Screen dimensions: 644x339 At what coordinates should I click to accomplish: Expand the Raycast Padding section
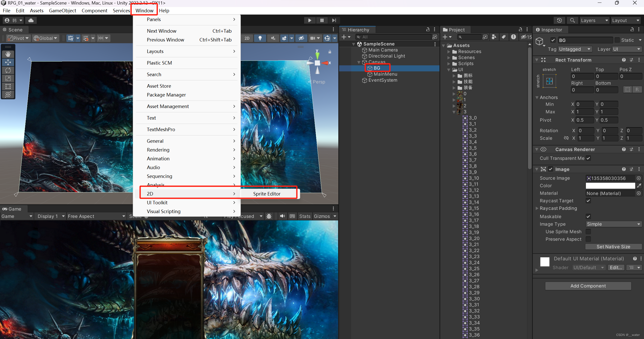tap(537, 208)
